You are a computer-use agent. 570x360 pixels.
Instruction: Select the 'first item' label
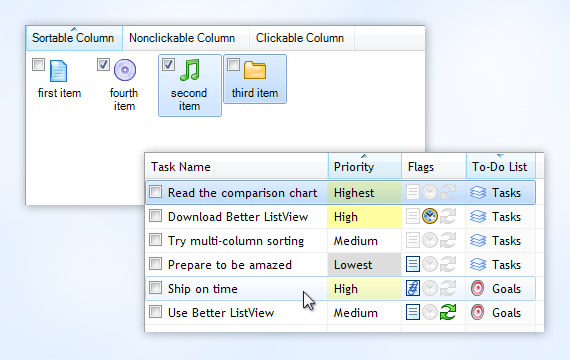click(59, 93)
